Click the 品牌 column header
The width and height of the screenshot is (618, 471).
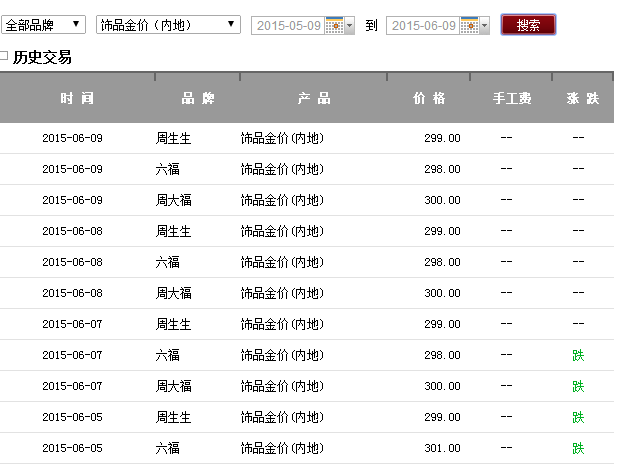click(x=198, y=98)
